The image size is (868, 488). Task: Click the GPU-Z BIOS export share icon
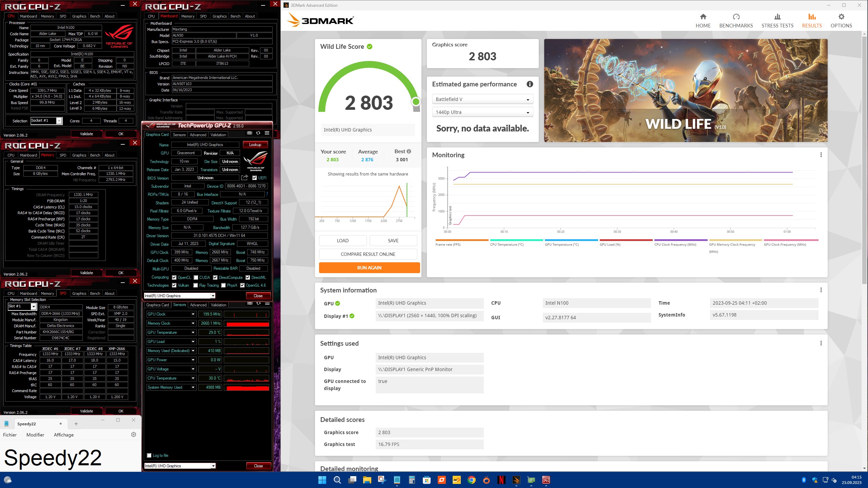[x=244, y=178]
